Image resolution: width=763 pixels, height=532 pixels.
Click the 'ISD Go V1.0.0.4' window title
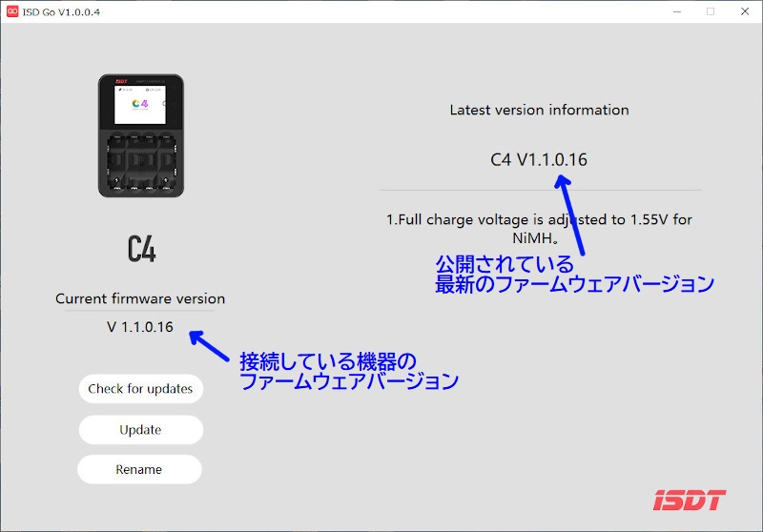pyautogui.click(x=61, y=12)
